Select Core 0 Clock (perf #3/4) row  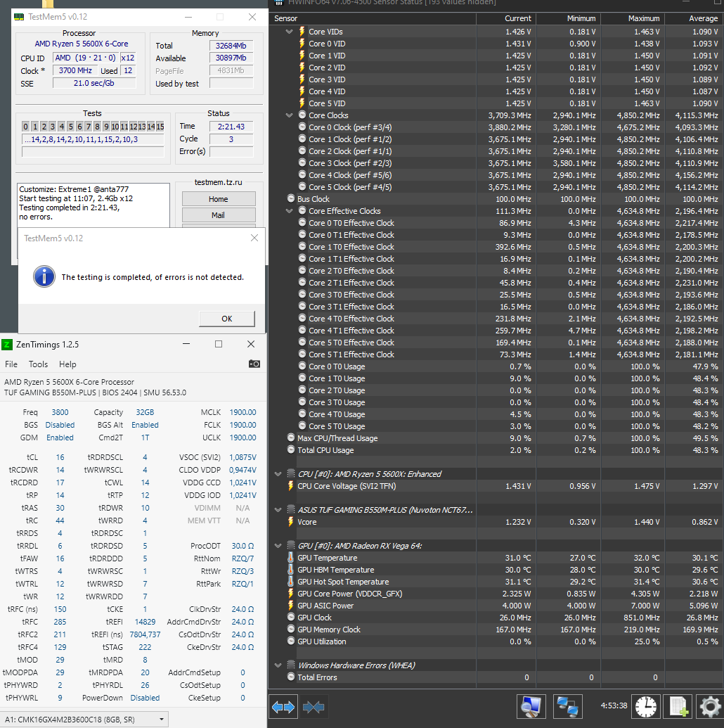pyautogui.click(x=496, y=127)
